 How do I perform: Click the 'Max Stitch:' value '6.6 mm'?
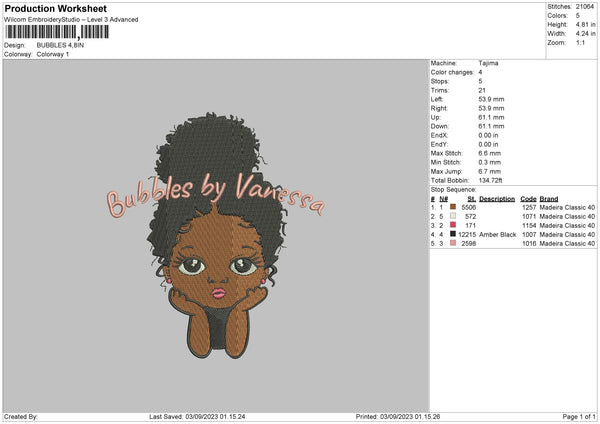point(489,153)
